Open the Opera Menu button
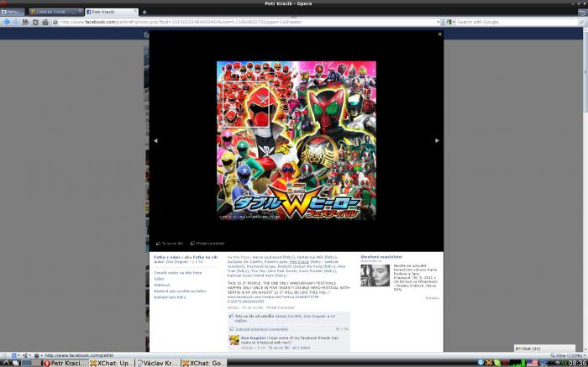Viewport: 588px width, 367px height. pyautogui.click(x=12, y=12)
